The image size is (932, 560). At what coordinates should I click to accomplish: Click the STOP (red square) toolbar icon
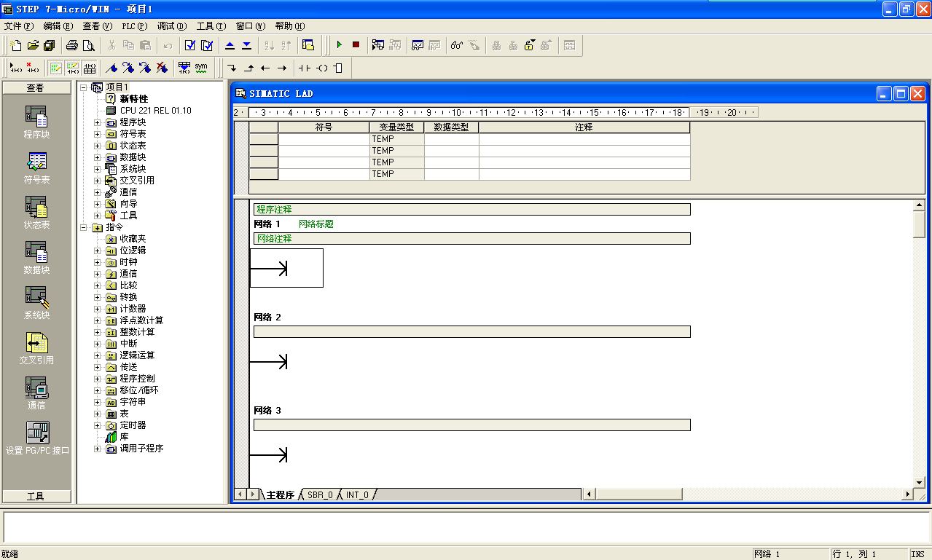tap(356, 45)
